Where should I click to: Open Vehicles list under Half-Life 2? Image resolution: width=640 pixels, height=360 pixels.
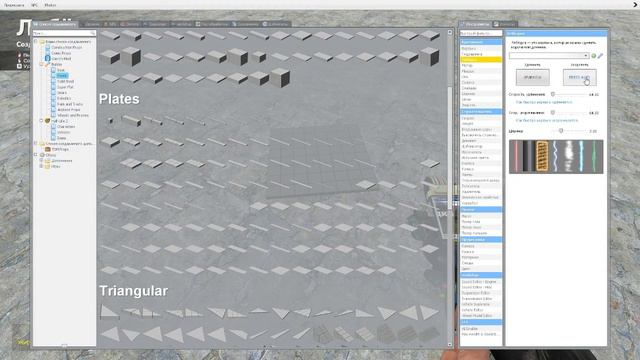[x=64, y=132]
